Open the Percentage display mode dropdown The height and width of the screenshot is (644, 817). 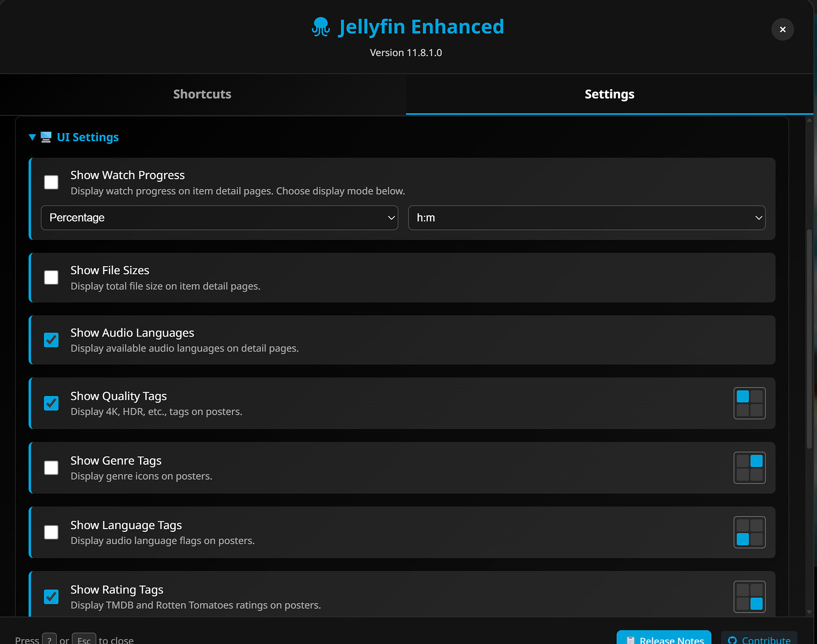pos(220,218)
